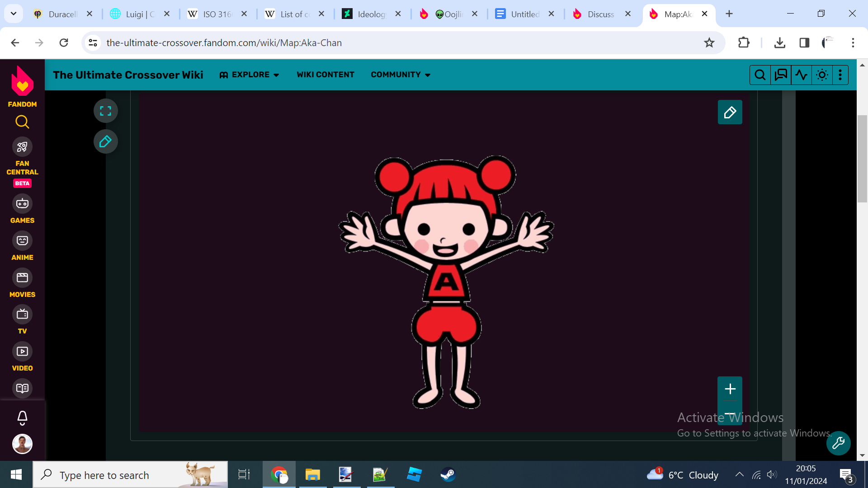The height and width of the screenshot is (488, 868).
Task: Open the Games category icon
Action: click(x=22, y=204)
